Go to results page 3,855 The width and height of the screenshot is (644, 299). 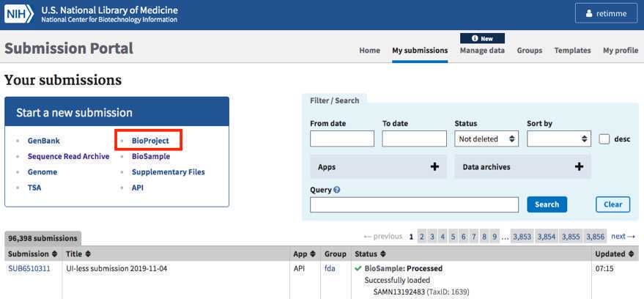point(571,237)
